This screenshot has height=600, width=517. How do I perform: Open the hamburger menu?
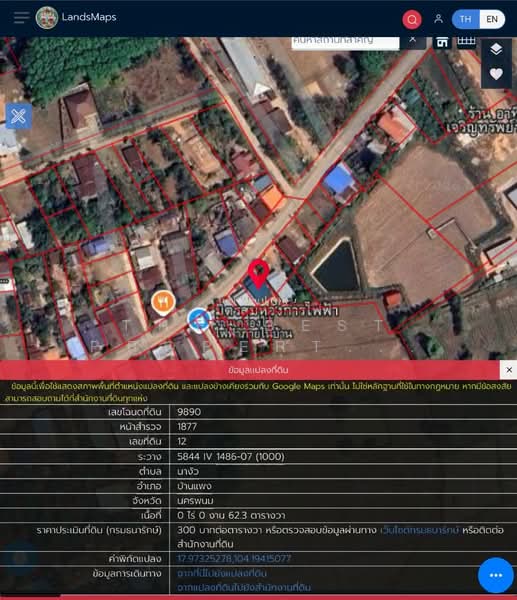[x=21, y=18]
